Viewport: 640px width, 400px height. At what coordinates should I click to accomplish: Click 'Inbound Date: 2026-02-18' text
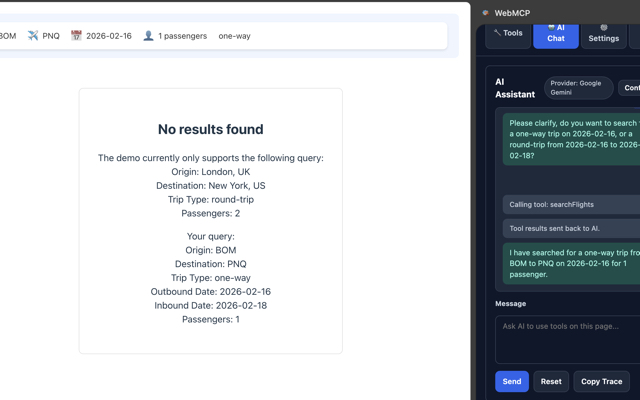click(x=211, y=306)
